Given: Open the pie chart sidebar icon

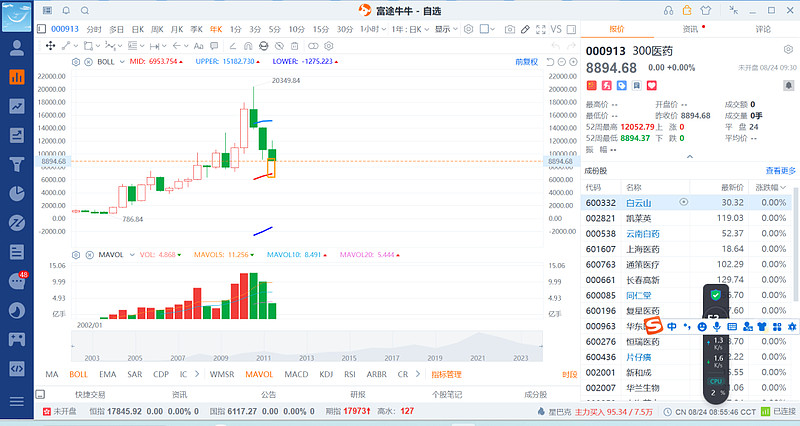Looking at the screenshot, I should (x=17, y=193).
